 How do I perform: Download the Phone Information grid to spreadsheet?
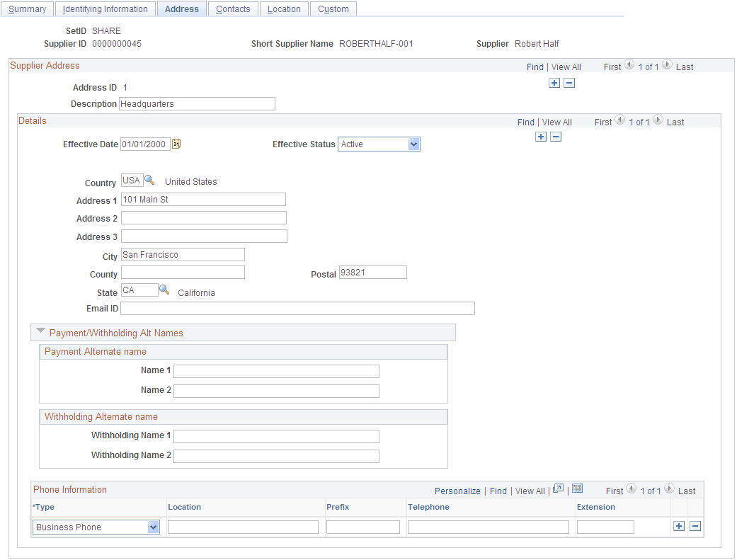click(577, 490)
